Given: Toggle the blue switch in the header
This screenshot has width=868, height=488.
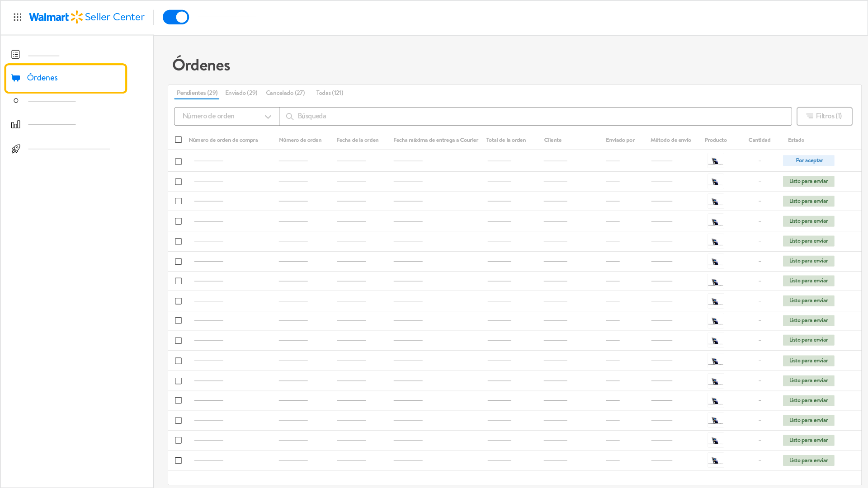Looking at the screenshot, I should point(176,17).
